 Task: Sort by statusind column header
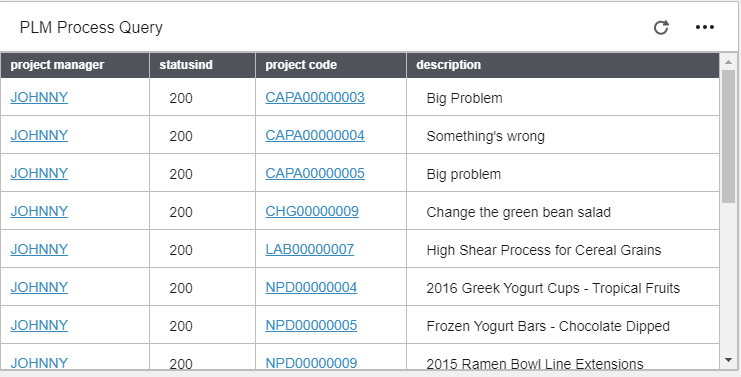[x=202, y=65]
